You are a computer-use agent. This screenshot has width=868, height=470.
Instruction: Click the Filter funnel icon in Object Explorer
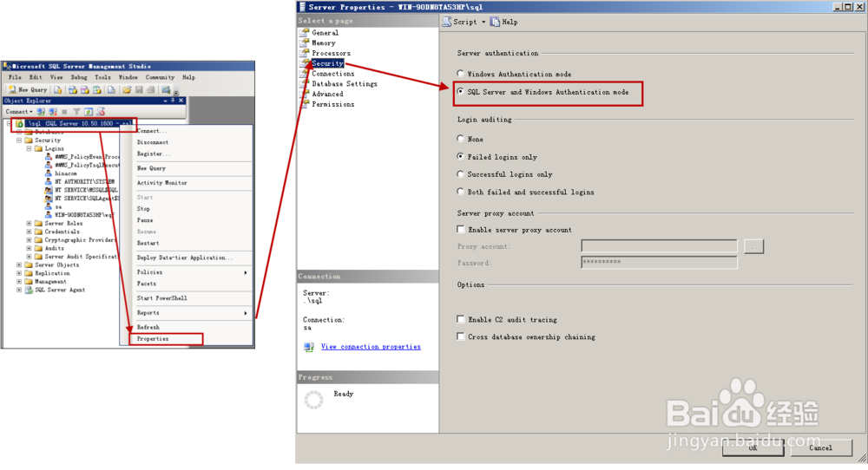click(x=76, y=112)
